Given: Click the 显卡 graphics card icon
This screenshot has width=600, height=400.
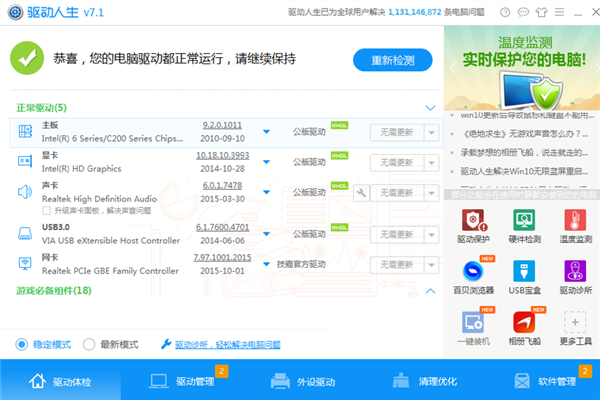Looking at the screenshot, I should coord(25,161).
